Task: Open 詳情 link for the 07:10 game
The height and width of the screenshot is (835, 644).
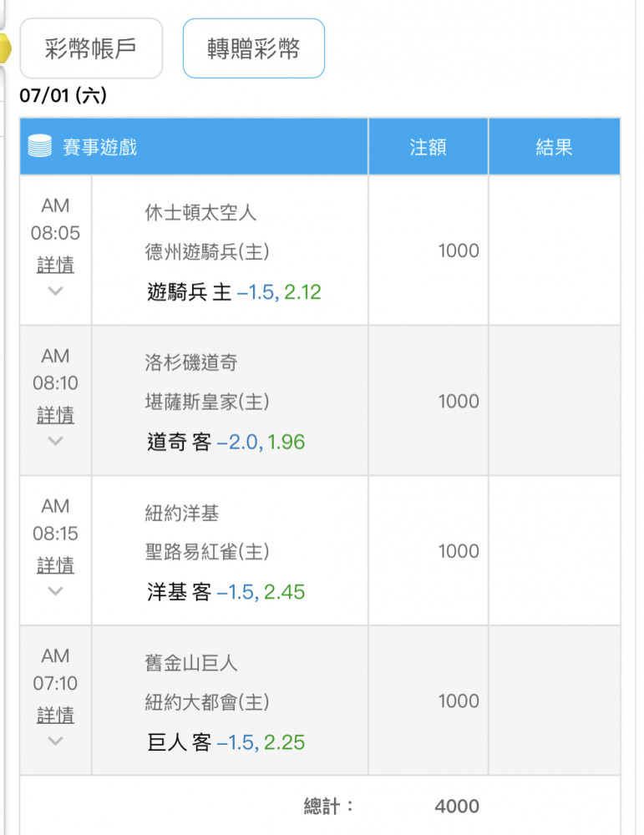Action: (55, 715)
